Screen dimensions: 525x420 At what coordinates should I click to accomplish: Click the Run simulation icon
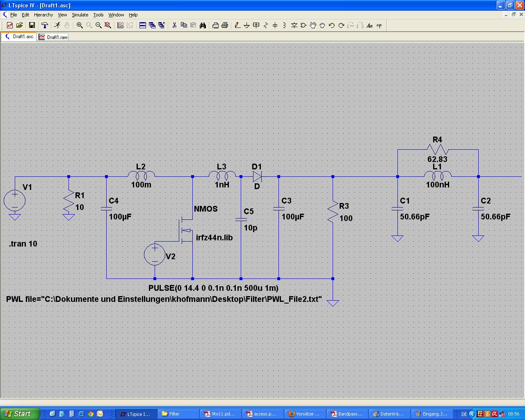(57, 25)
